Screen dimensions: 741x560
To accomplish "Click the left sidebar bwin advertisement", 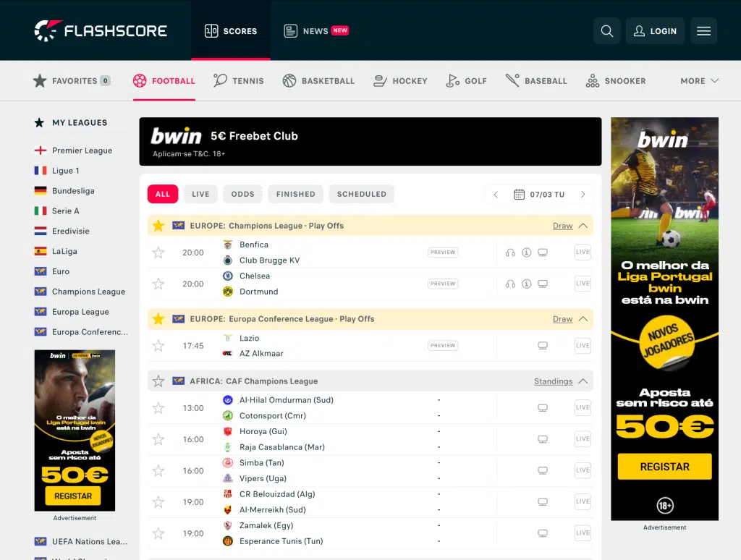I will pyautogui.click(x=75, y=430).
